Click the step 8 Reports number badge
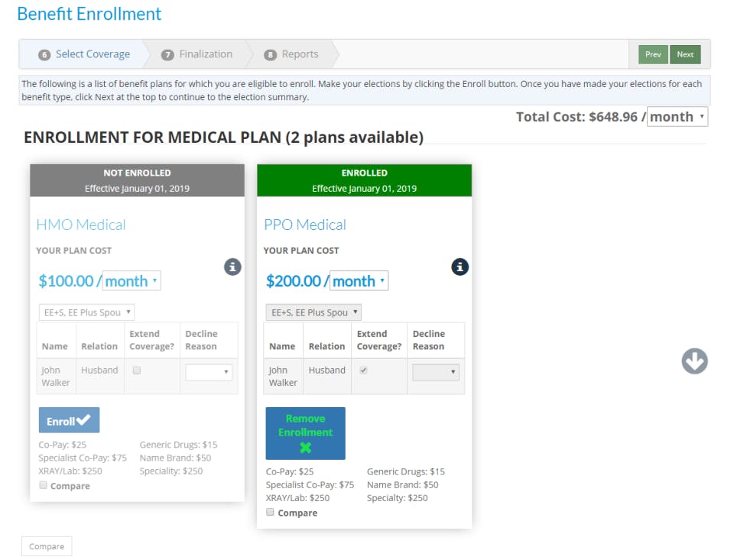 pos(270,55)
